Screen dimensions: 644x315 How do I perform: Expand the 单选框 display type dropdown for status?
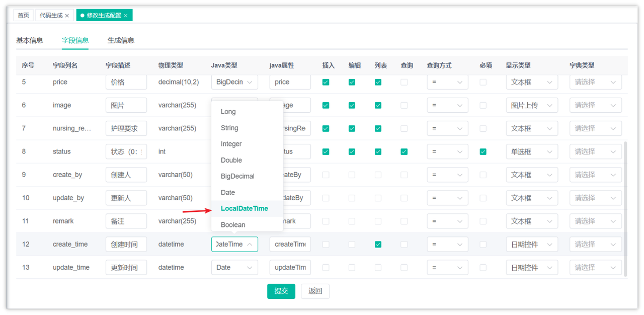point(532,151)
